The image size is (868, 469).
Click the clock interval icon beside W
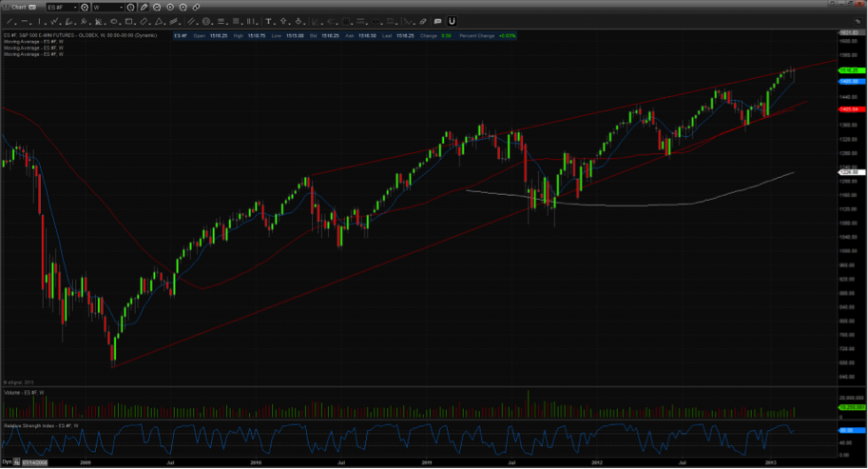(x=130, y=8)
